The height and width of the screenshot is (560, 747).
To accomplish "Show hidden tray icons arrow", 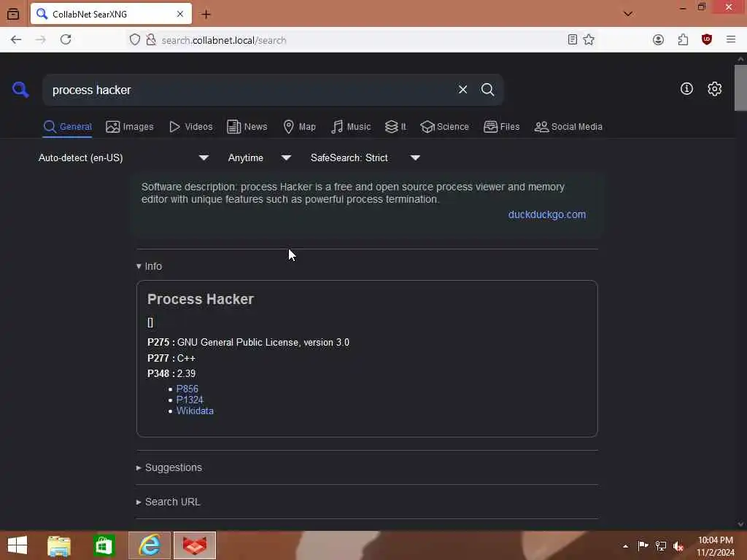I will (625, 546).
